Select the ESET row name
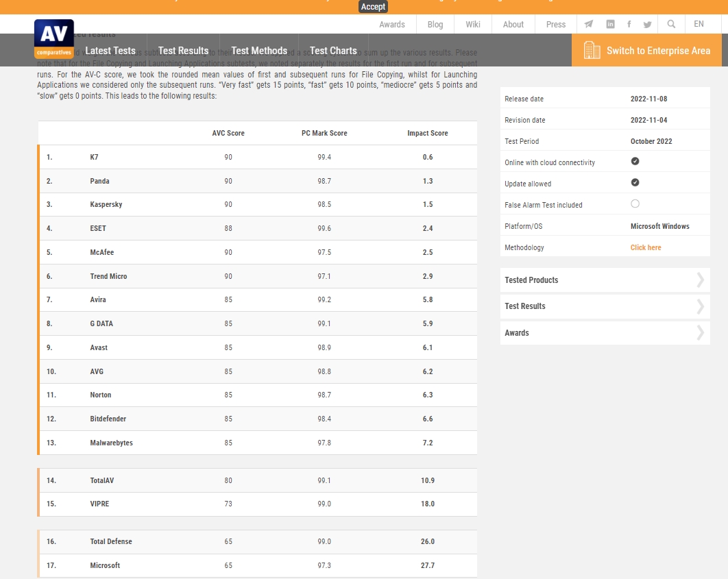This screenshot has height=579, width=728. click(x=98, y=228)
